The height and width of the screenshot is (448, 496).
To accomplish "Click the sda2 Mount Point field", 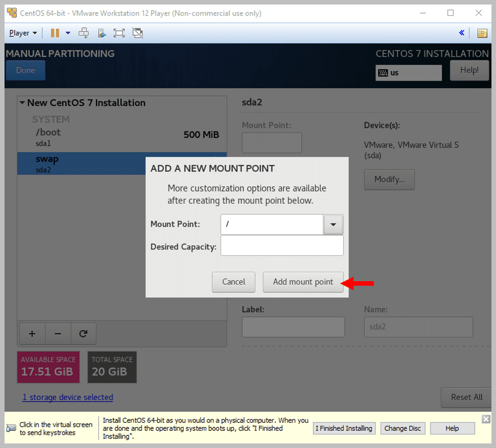I will [272, 143].
